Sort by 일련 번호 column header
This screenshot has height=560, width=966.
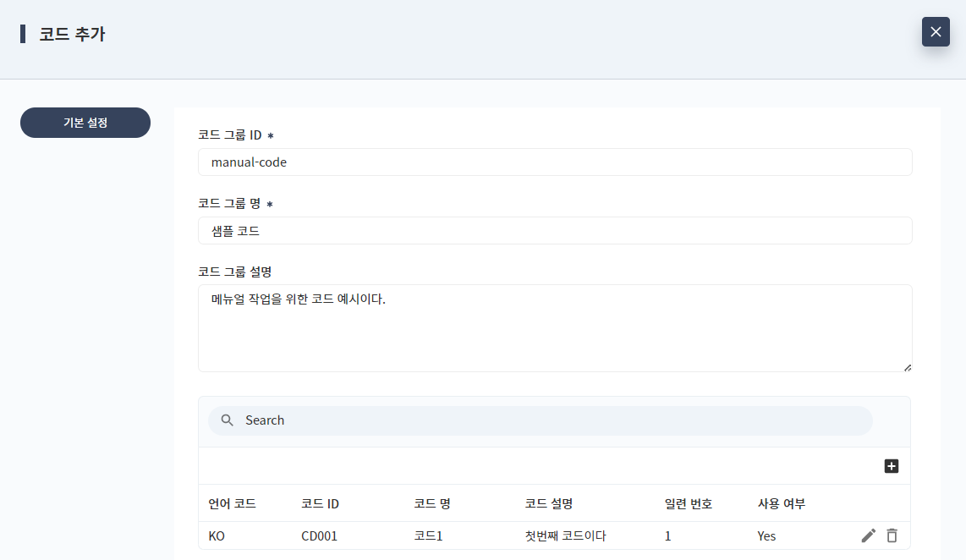pyautogui.click(x=689, y=503)
